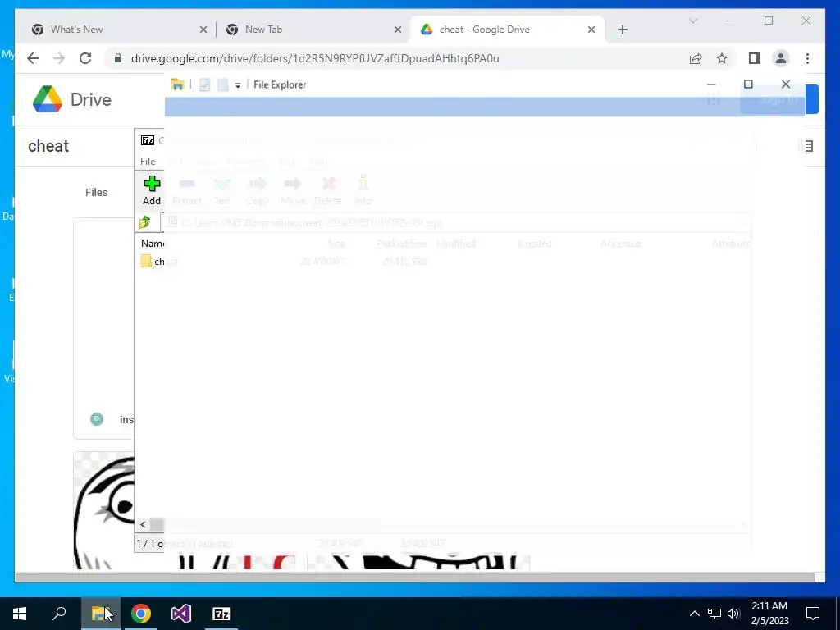
Task: Open Chrome tab search chevron
Action: (x=693, y=21)
